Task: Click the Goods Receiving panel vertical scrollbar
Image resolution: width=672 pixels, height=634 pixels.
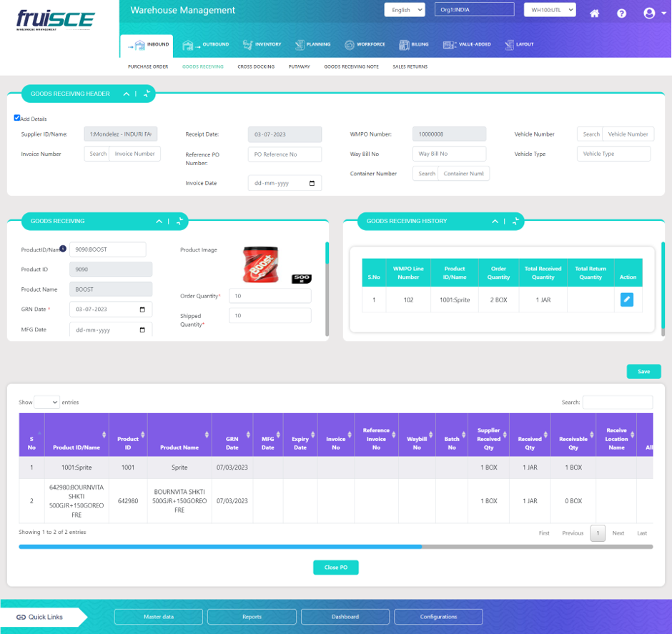Action: tap(327, 253)
